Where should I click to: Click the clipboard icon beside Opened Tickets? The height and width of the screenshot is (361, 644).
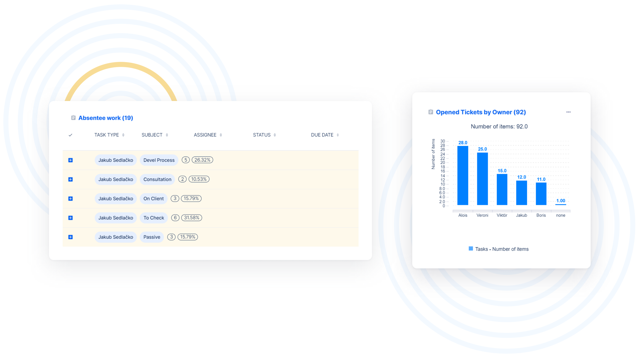[431, 112]
